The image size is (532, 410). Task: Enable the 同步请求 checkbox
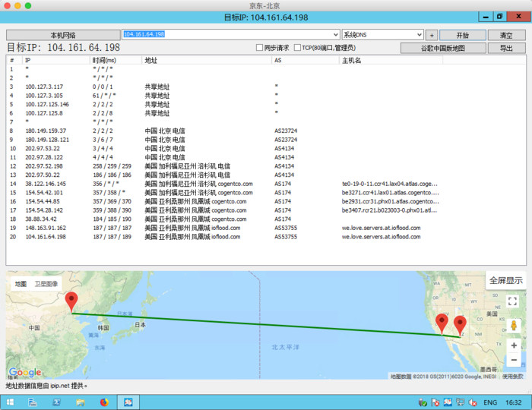(x=260, y=48)
